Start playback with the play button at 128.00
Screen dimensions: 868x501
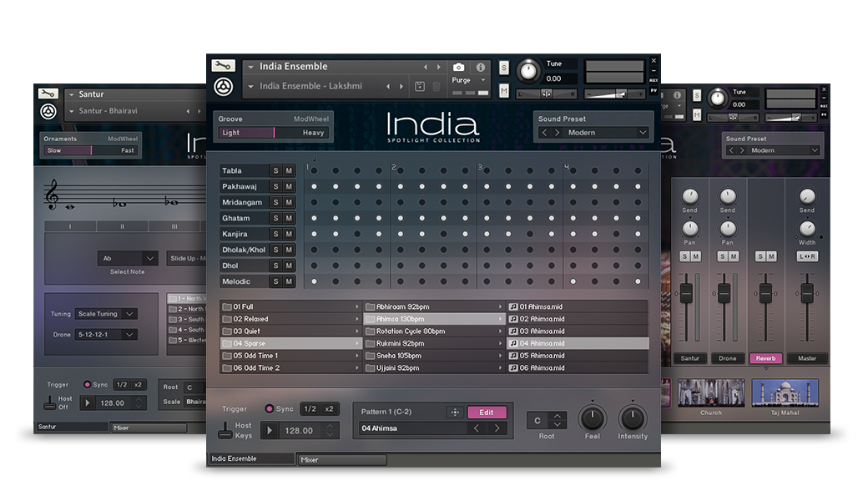269,430
